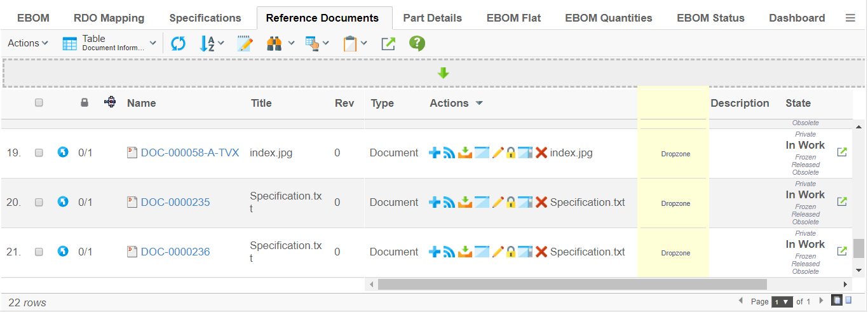868x312 pixels.
Task: Click the DOC-000058-A-TVX link
Action: pyautogui.click(x=190, y=153)
